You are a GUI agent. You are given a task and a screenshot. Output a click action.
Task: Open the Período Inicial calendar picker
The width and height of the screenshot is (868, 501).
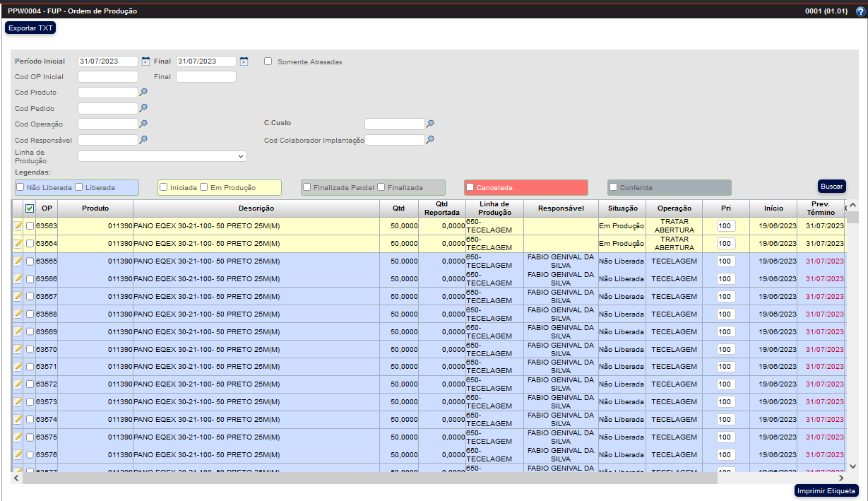146,61
